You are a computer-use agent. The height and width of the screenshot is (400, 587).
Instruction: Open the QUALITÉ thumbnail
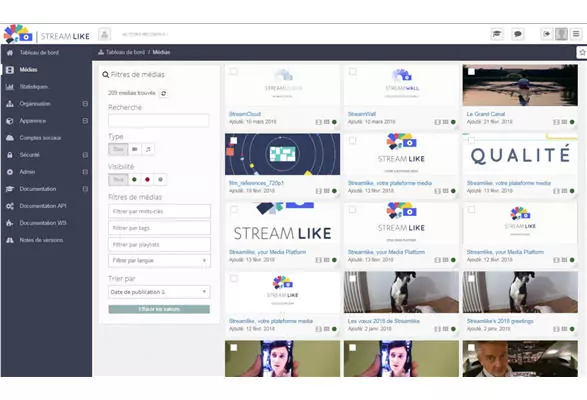[520, 154]
